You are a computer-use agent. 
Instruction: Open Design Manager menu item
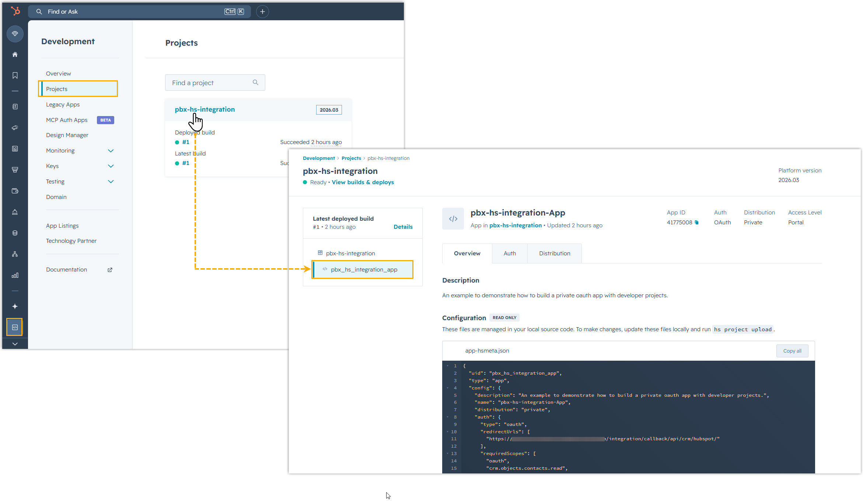point(67,135)
